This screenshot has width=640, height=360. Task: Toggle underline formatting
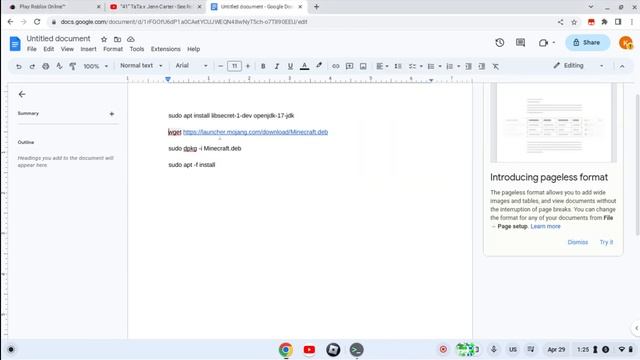click(290, 66)
